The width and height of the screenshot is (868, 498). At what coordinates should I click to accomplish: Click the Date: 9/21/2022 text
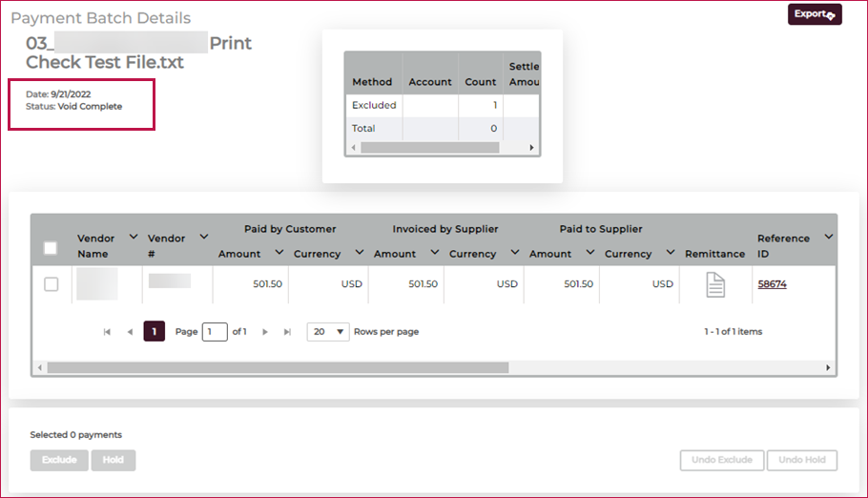click(58, 94)
